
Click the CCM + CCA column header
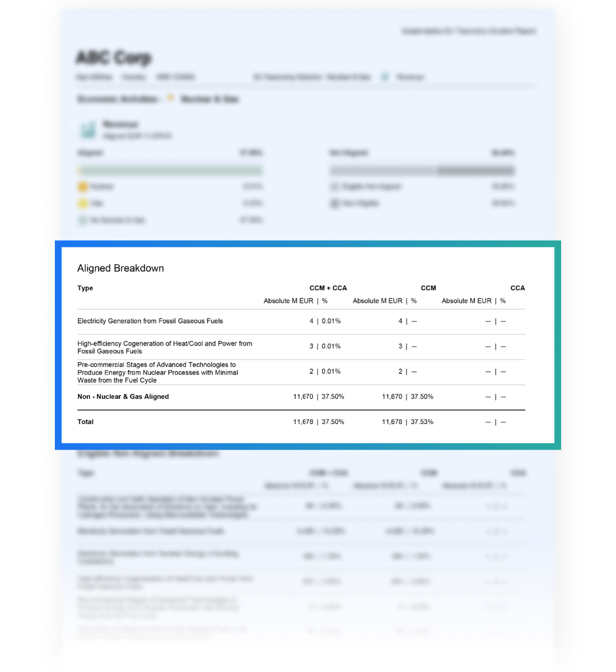328,288
